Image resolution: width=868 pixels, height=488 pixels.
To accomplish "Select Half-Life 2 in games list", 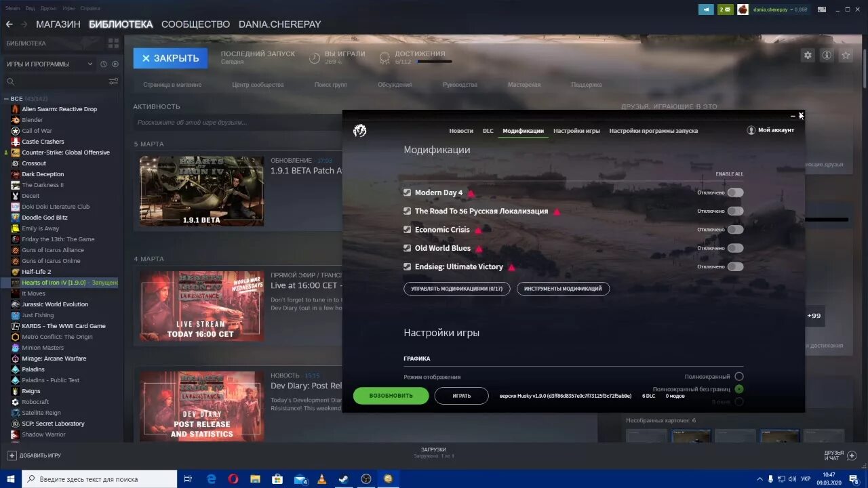I will 36,272.
